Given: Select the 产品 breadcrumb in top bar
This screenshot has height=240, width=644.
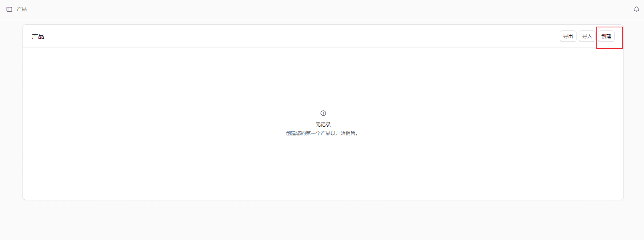Looking at the screenshot, I should [x=22, y=9].
